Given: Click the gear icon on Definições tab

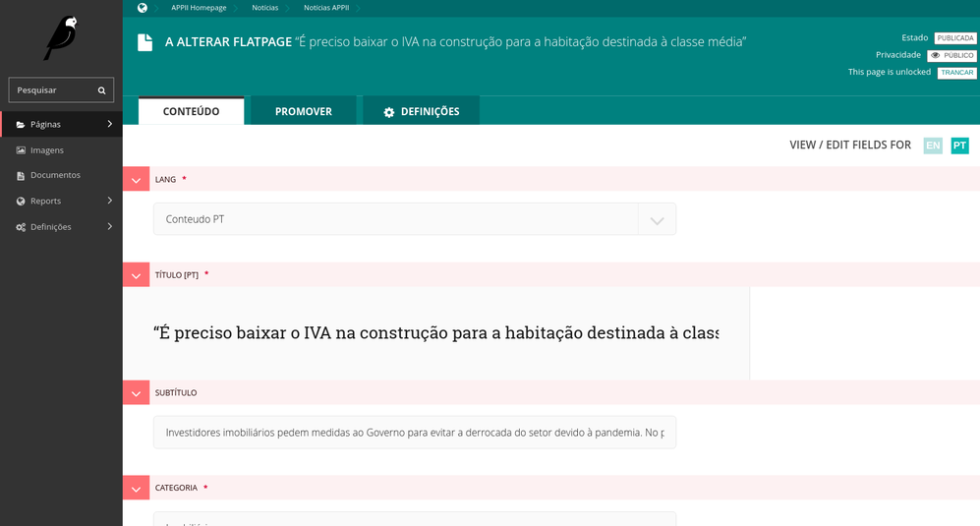Looking at the screenshot, I should pos(388,113).
